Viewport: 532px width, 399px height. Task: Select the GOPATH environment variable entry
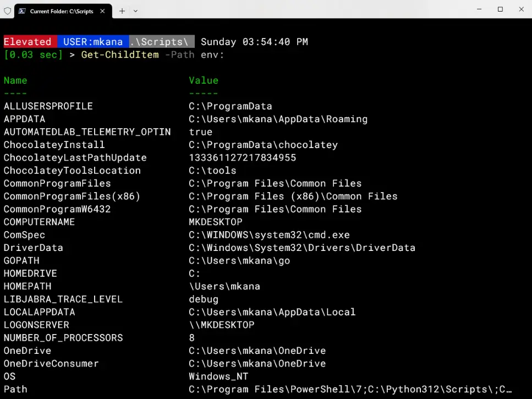21,260
